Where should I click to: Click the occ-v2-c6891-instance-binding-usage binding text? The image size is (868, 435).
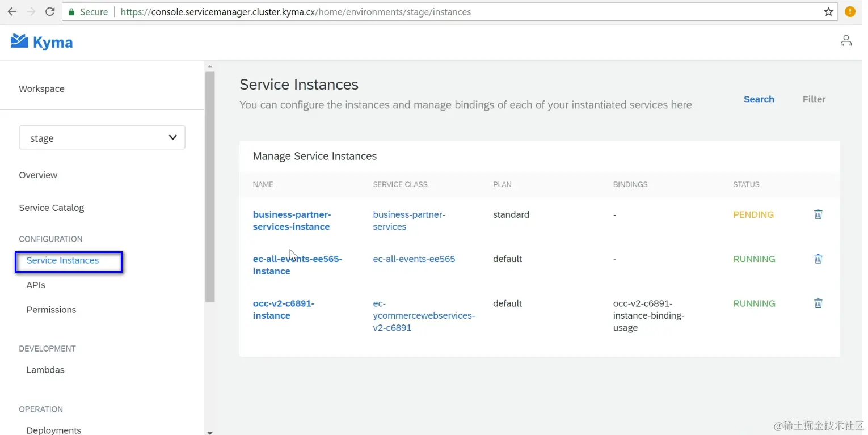649,315
